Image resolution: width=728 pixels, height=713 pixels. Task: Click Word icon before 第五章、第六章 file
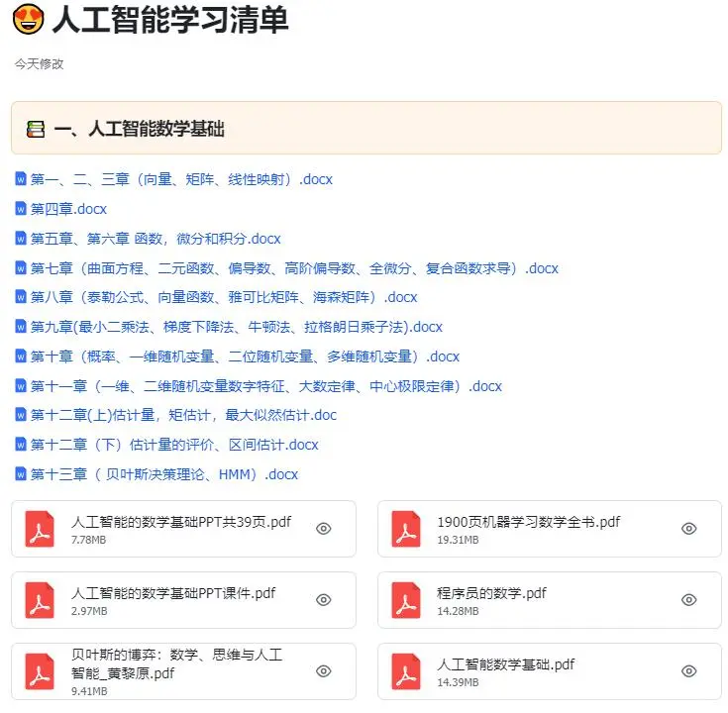point(21,238)
